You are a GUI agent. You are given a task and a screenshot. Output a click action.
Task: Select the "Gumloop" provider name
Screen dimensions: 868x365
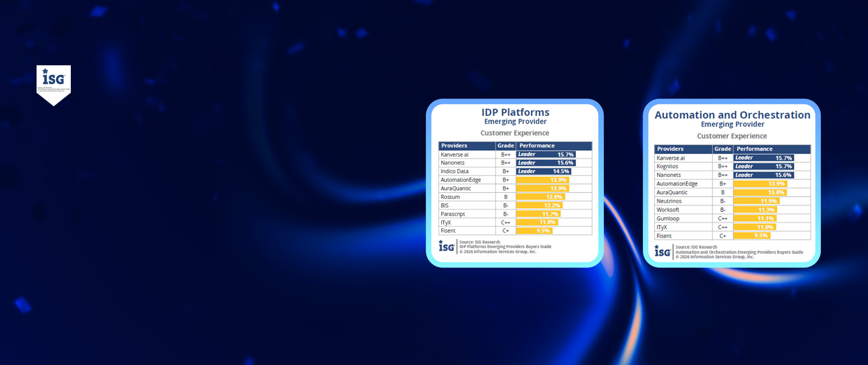[668, 219]
